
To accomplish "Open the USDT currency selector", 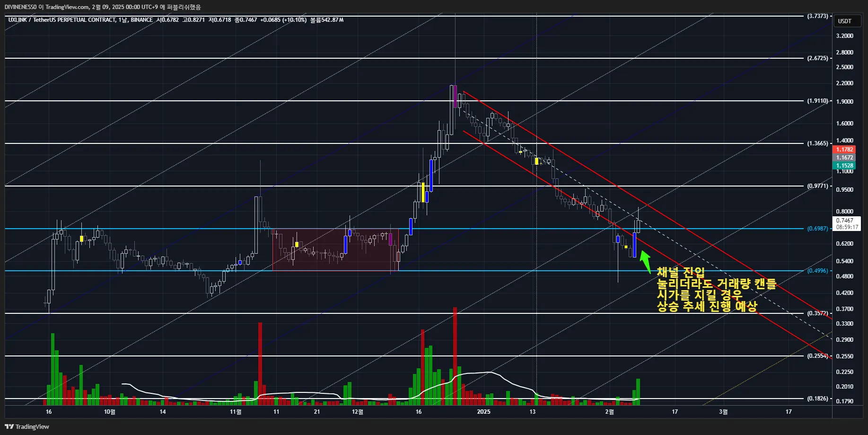I will click(847, 21).
